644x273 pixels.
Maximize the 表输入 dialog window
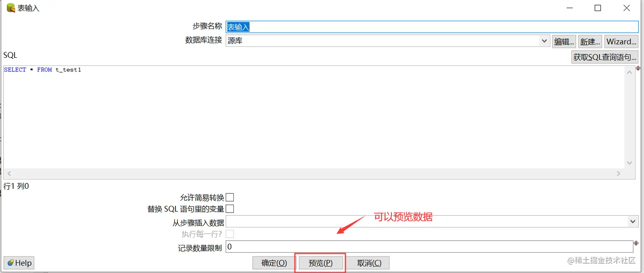pos(598,8)
